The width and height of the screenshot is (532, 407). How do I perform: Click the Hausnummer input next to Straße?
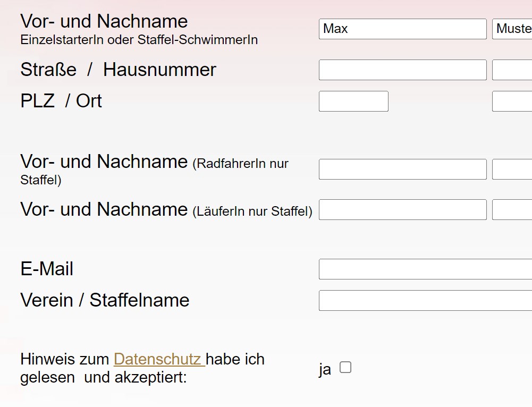click(512, 70)
